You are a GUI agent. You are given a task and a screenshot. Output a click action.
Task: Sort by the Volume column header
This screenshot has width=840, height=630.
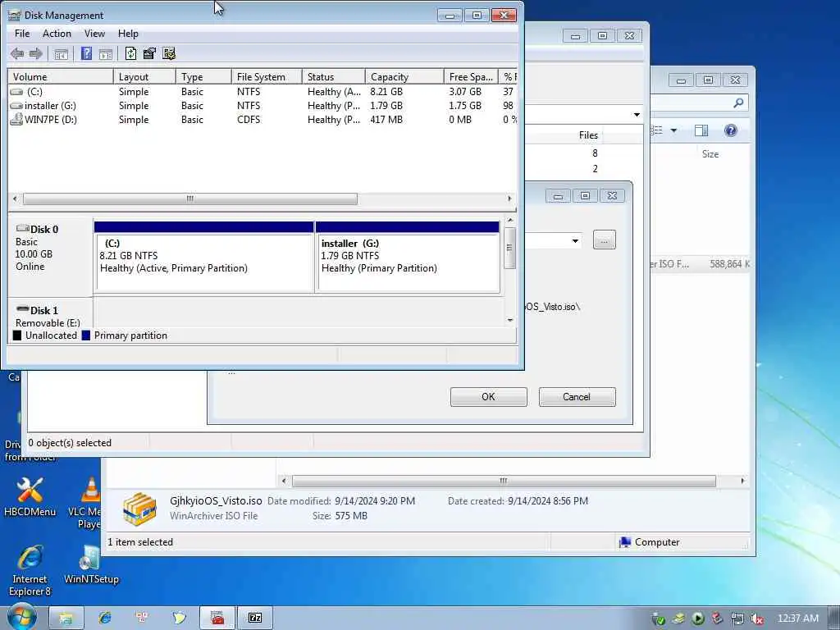[60, 77]
